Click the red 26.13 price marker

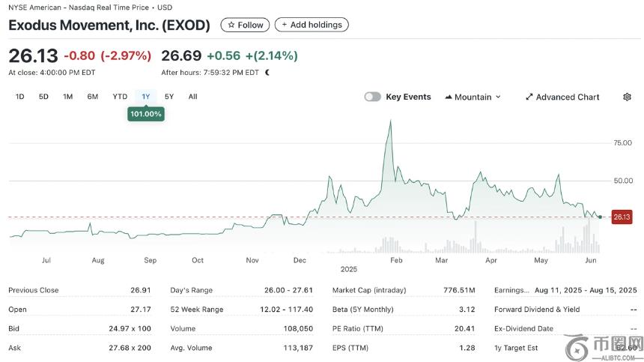622,217
